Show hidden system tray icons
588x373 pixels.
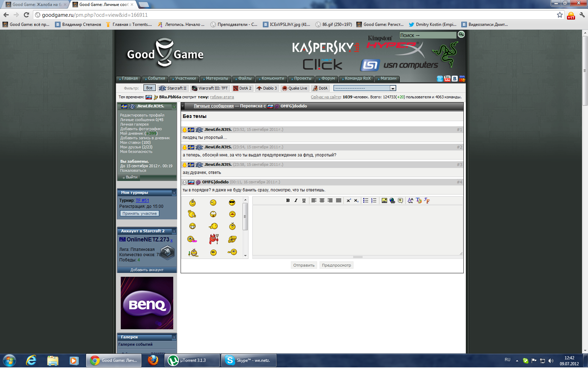coord(517,360)
